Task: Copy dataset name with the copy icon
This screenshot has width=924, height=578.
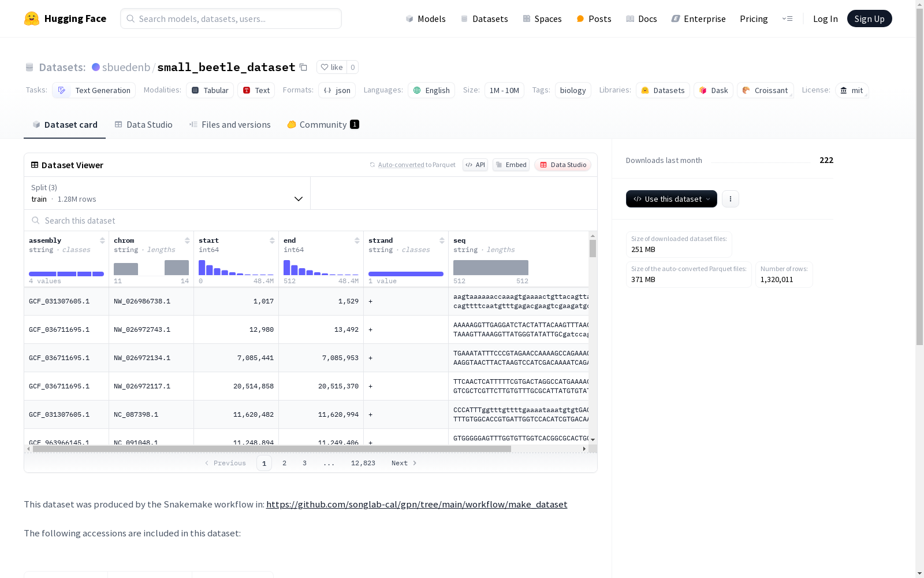Action: click(303, 67)
